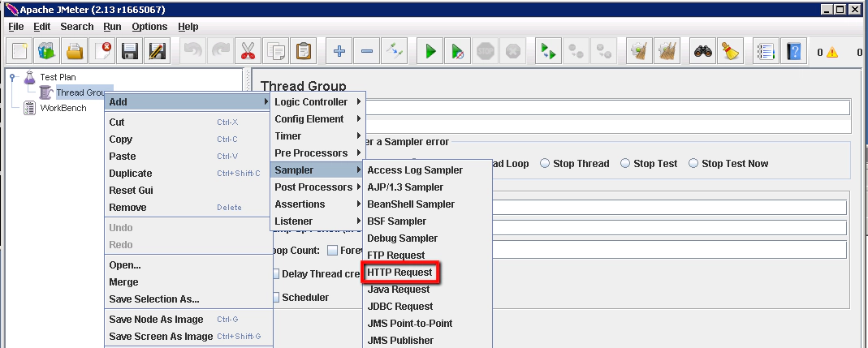Viewport: 868px width, 348px height.
Task: Open the Config Element submenu
Action: point(318,119)
